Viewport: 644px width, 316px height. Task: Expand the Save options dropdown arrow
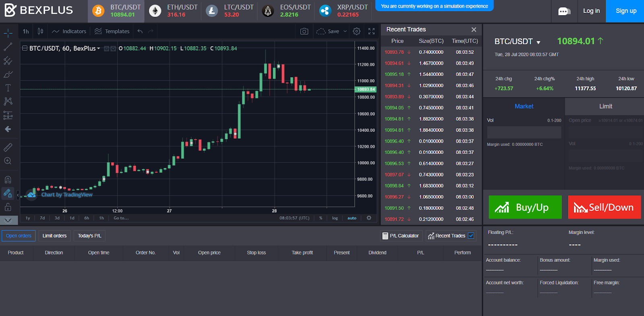click(x=345, y=31)
